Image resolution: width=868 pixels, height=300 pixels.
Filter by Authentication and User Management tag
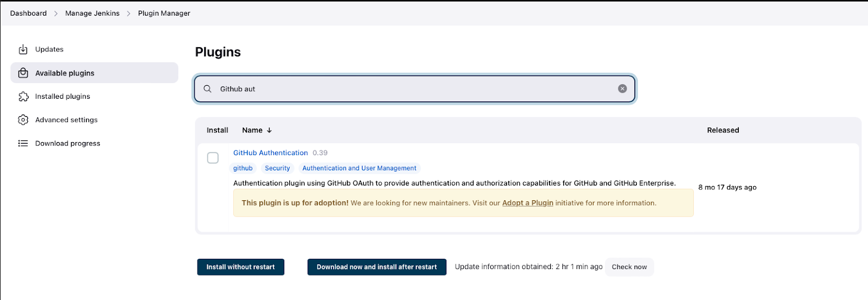359,168
